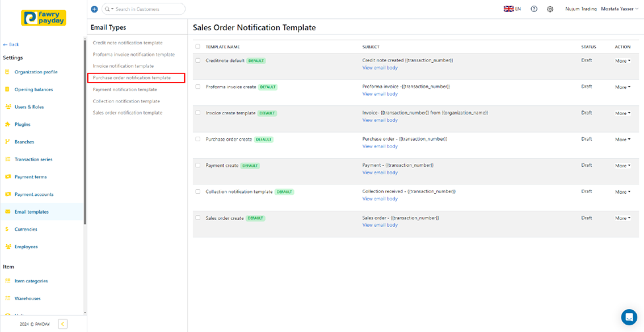Open the help question mark icon

[x=534, y=9]
